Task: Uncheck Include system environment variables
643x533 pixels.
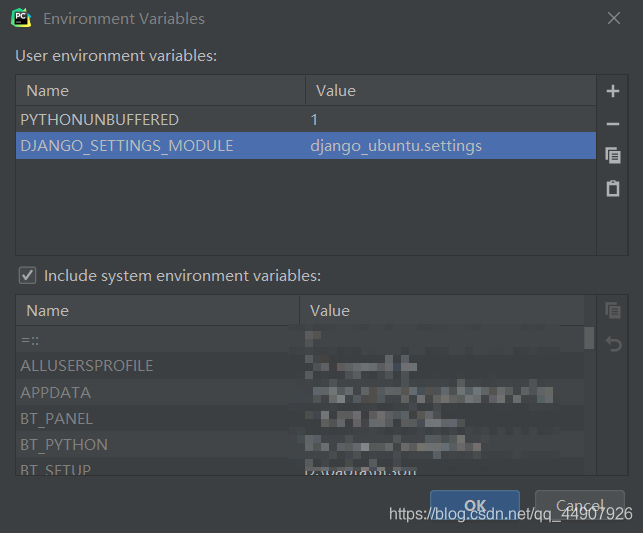Action: [x=28, y=275]
